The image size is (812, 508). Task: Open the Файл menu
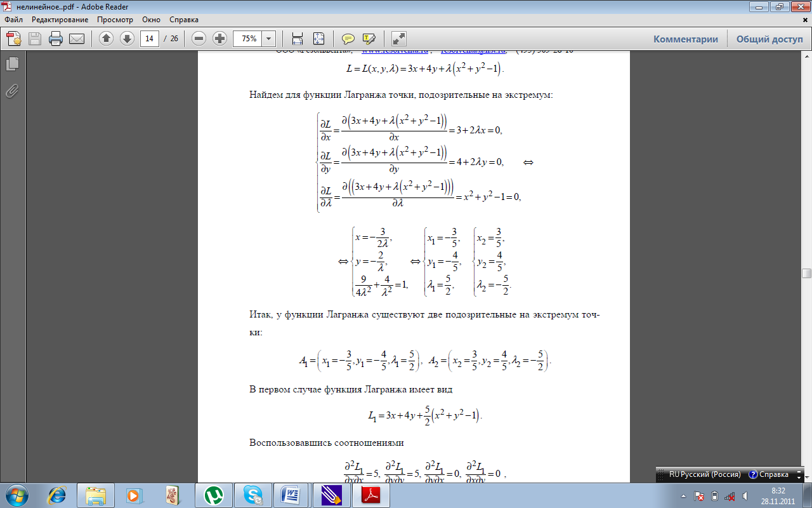click(x=13, y=20)
